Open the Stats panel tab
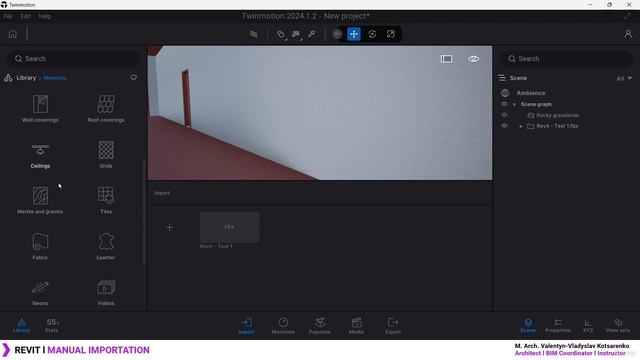640x360 pixels. (52, 325)
